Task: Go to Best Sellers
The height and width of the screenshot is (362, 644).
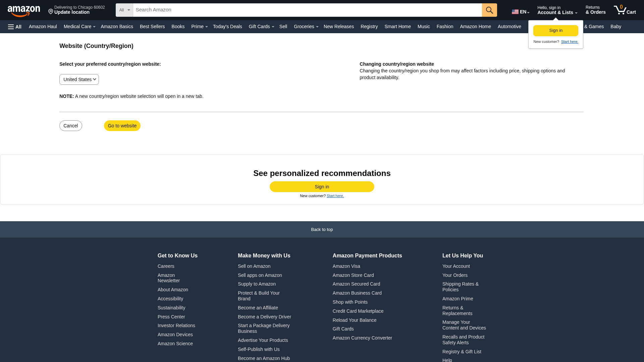Action: tap(152, 26)
